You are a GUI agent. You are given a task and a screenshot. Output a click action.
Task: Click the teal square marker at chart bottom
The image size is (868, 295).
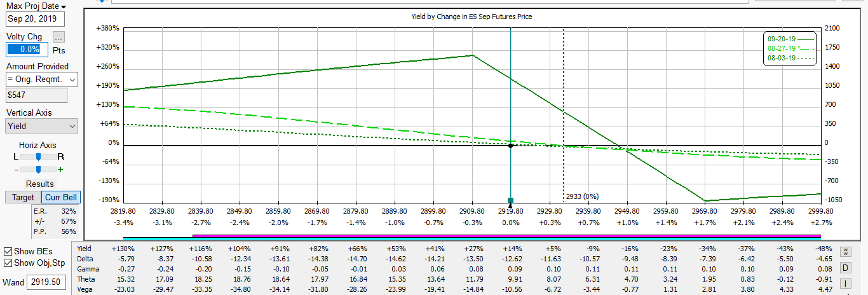pyautogui.click(x=510, y=201)
